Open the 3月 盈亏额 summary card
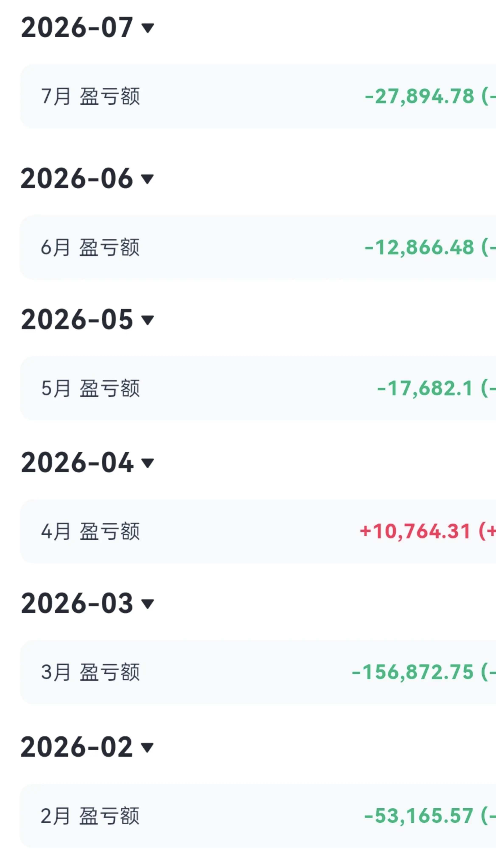 pyautogui.click(x=258, y=672)
